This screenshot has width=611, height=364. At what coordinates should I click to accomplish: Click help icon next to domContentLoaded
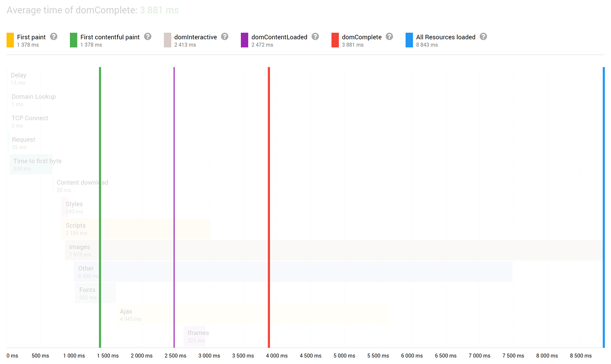[x=315, y=37]
